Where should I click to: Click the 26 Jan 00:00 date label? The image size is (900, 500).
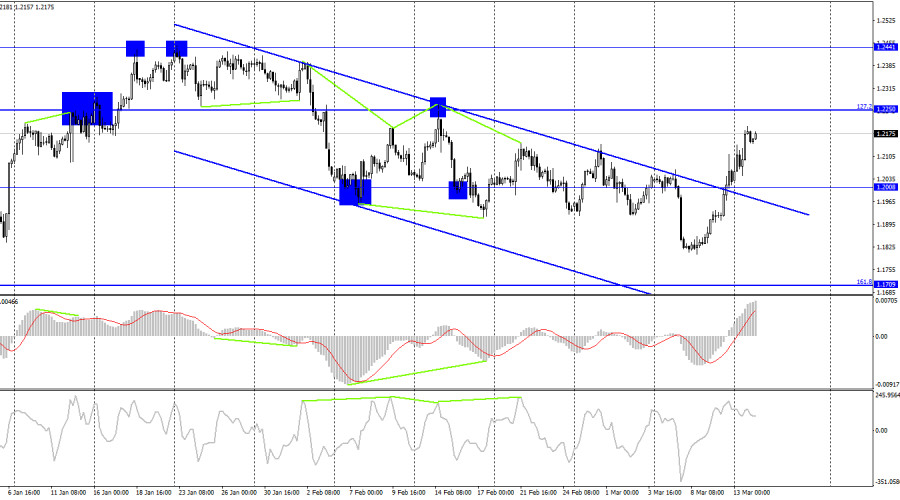click(239, 493)
